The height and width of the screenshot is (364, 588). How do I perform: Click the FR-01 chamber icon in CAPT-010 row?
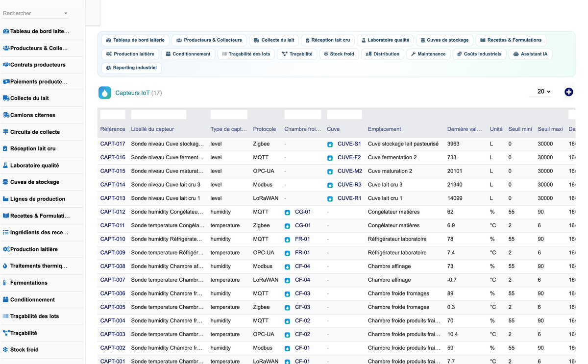(288, 240)
